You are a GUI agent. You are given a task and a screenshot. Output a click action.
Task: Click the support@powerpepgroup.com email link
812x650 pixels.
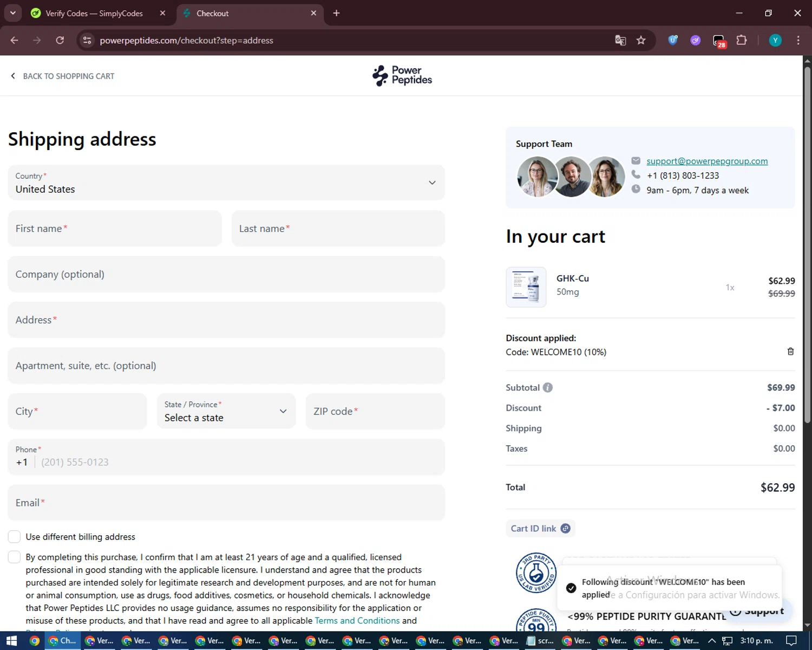tap(707, 161)
